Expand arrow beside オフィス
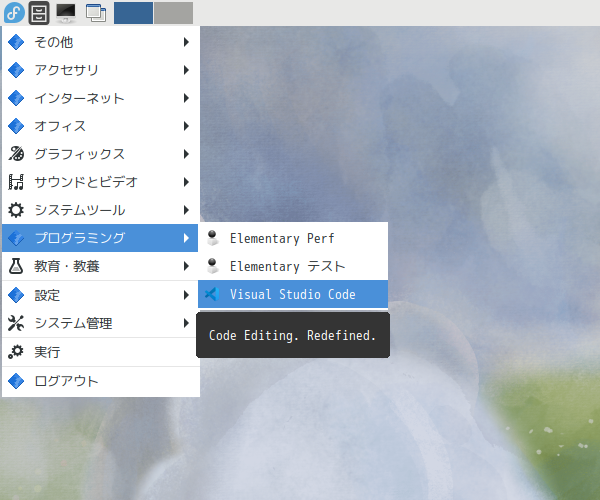This screenshot has height=500, width=600. [x=186, y=126]
